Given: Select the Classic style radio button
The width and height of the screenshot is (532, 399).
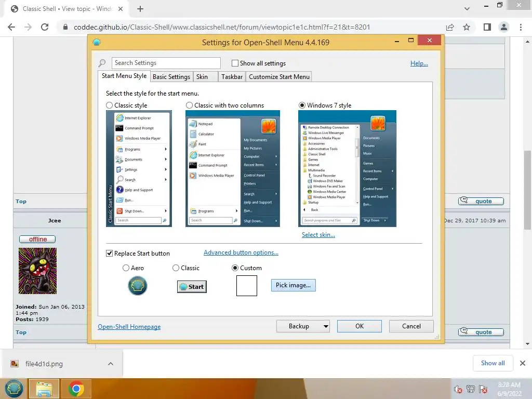Looking at the screenshot, I should [109, 105].
